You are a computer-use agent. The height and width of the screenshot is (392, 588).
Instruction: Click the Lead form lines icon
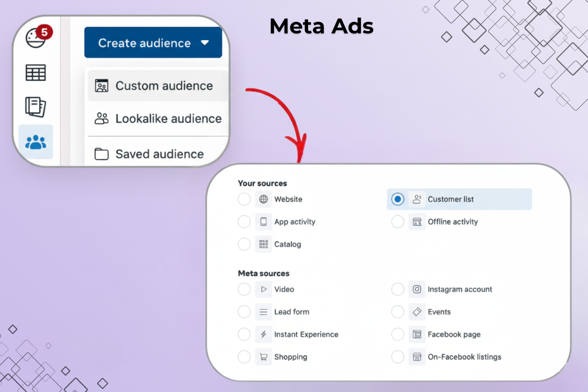(x=263, y=312)
